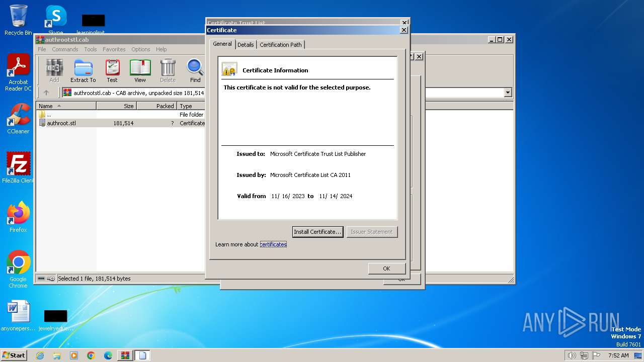
Task: Click the View toolbar icon in WinRAR
Action: tap(140, 71)
